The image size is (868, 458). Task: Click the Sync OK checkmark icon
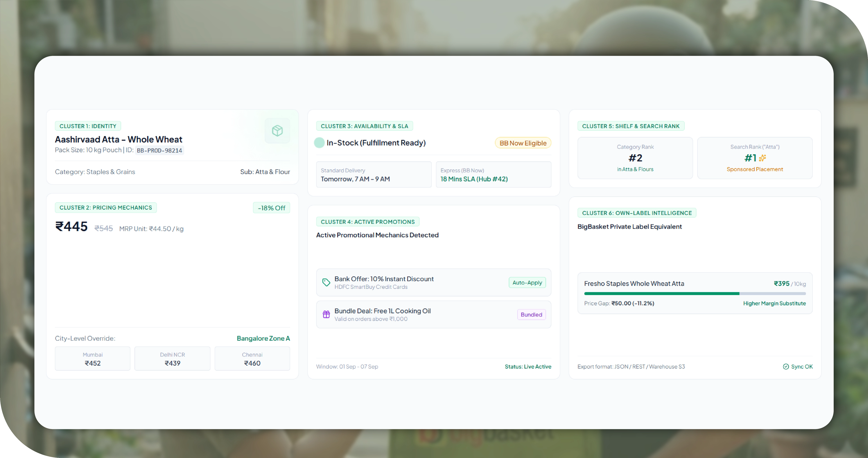[786, 367]
